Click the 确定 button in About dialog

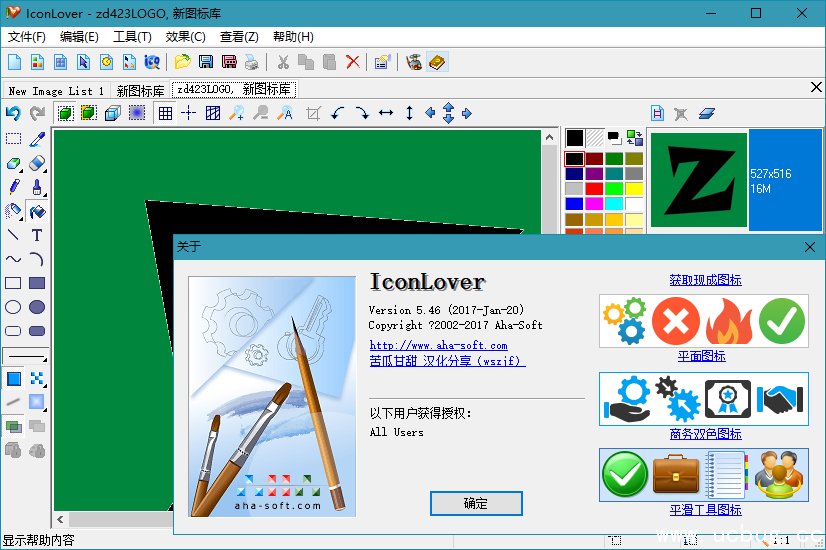(476, 503)
